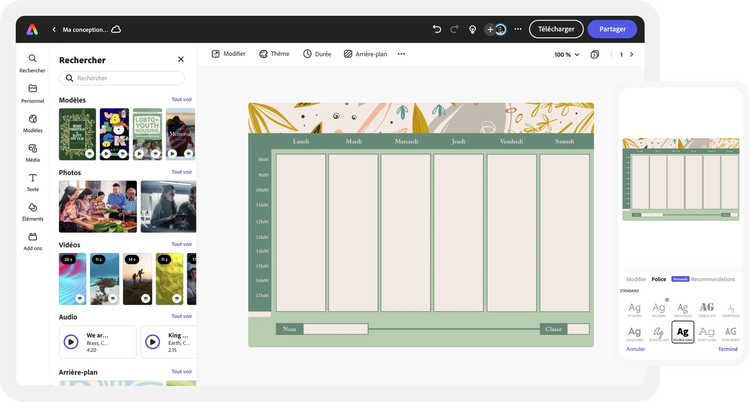Open the toolbar overflow menu after Arrière-plan

click(401, 54)
